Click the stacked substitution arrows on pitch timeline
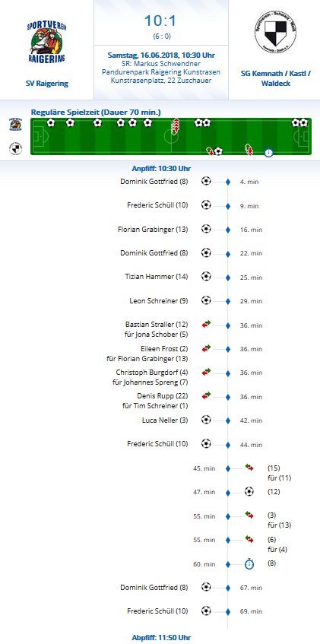 tap(176, 126)
